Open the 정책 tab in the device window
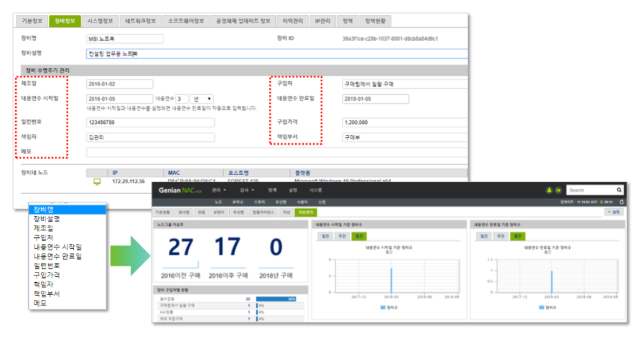 click(x=348, y=21)
